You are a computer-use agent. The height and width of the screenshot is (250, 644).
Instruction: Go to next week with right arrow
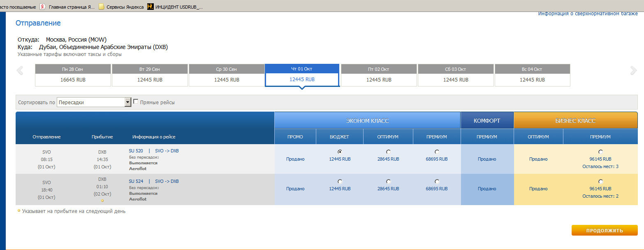point(633,70)
